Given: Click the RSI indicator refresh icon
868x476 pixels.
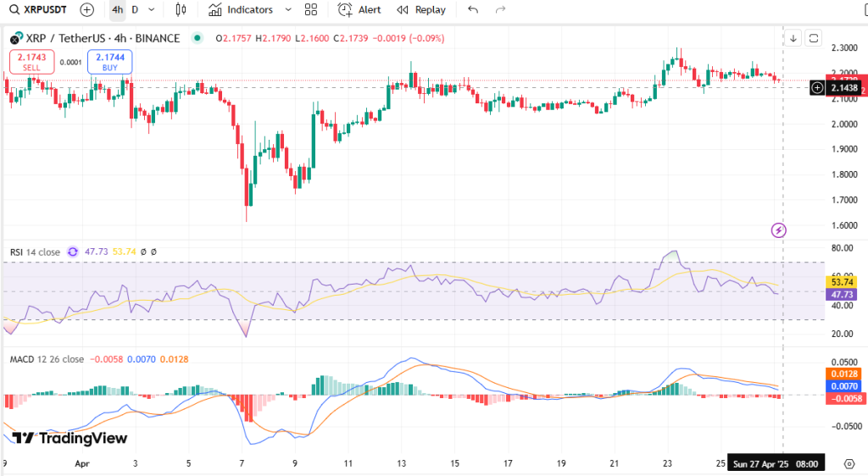Looking at the screenshot, I should pos(73,252).
